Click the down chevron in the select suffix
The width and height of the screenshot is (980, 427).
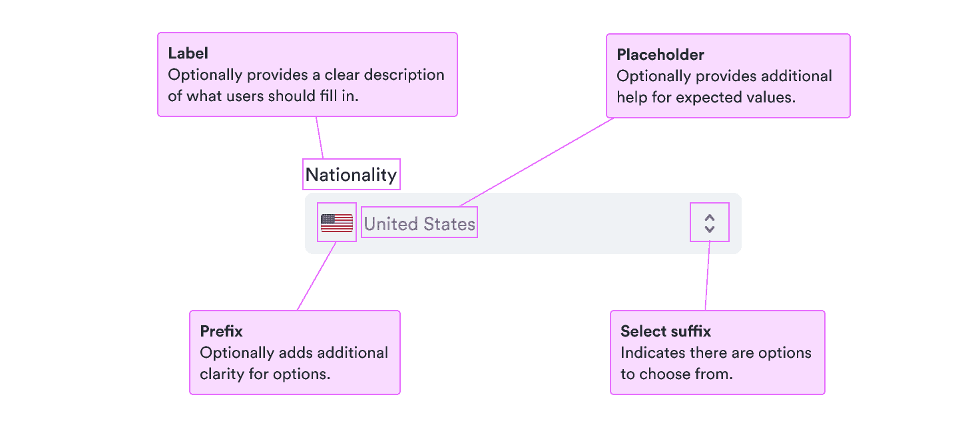[710, 229]
